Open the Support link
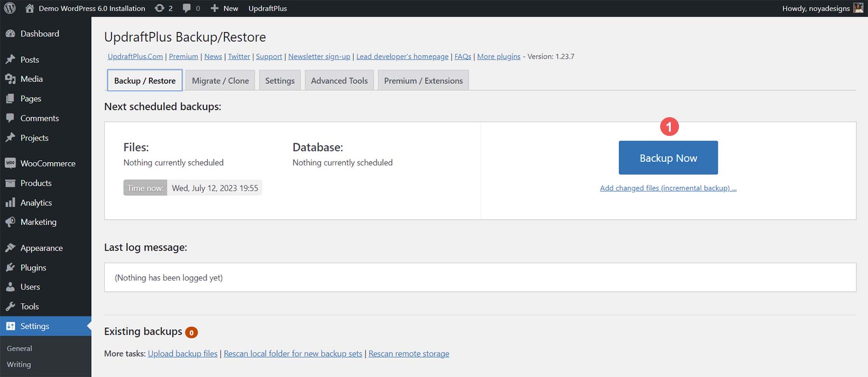 [269, 56]
